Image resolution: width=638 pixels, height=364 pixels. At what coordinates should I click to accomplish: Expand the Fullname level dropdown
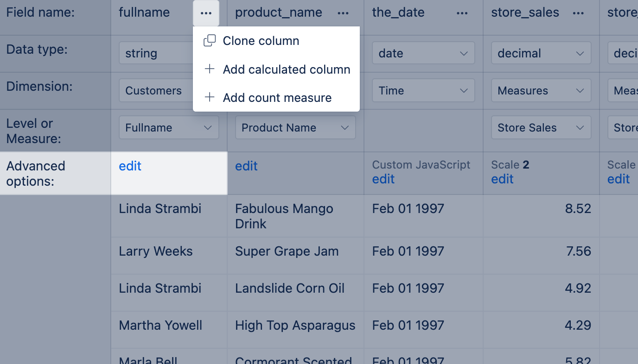coord(169,128)
